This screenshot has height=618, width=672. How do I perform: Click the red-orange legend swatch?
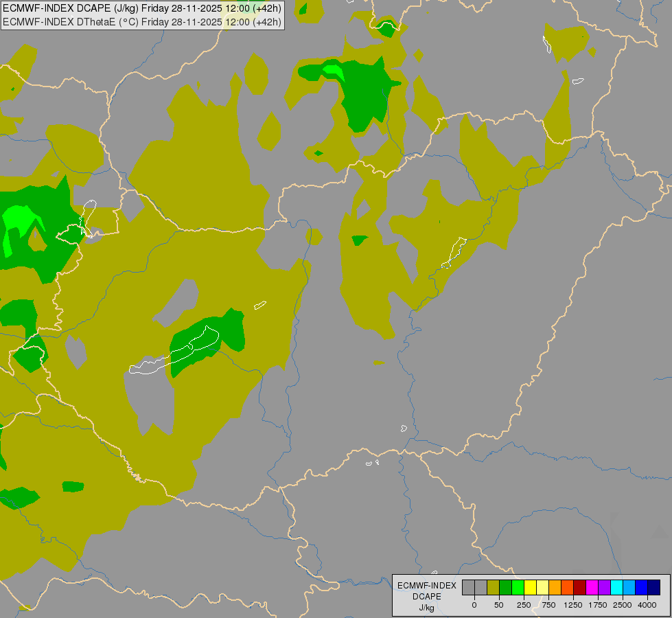coord(568,587)
